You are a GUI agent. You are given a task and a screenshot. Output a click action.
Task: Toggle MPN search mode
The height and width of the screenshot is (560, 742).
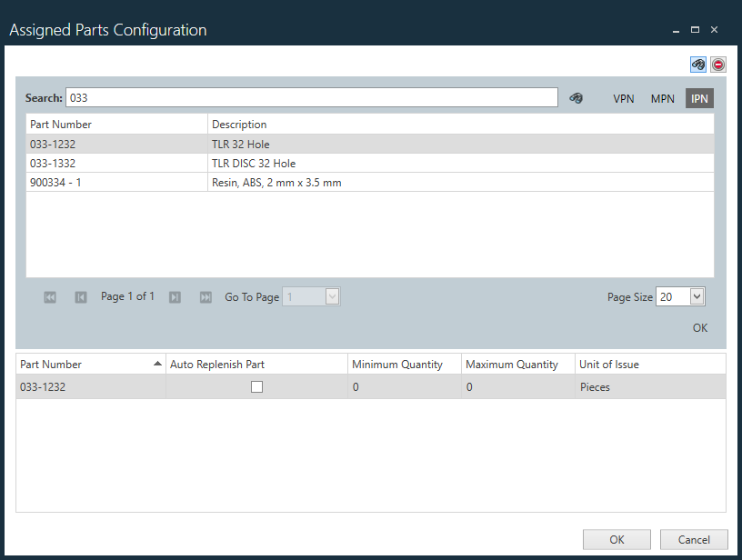[x=662, y=98]
